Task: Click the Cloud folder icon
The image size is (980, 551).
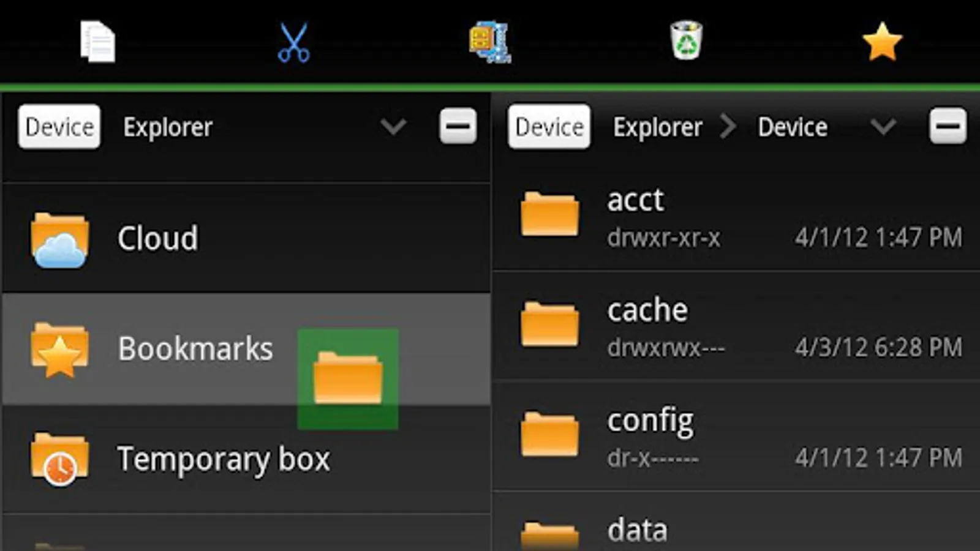Action: (x=59, y=241)
